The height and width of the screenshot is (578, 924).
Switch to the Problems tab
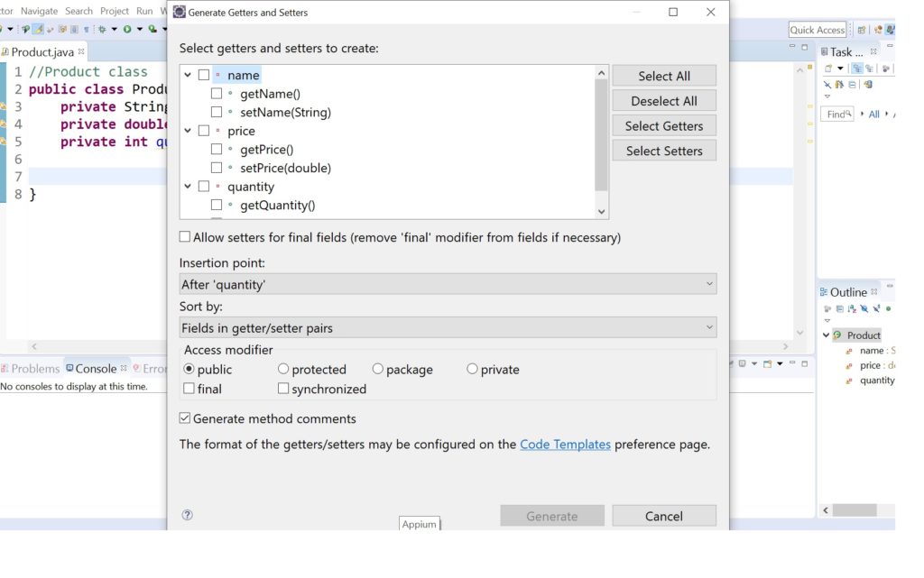click(31, 369)
